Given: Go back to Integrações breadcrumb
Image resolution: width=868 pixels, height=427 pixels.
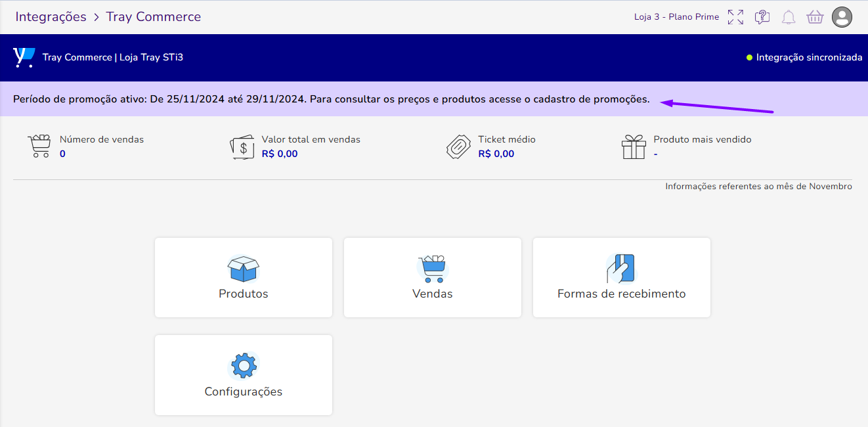Looking at the screenshot, I should [x=51, y=17].
